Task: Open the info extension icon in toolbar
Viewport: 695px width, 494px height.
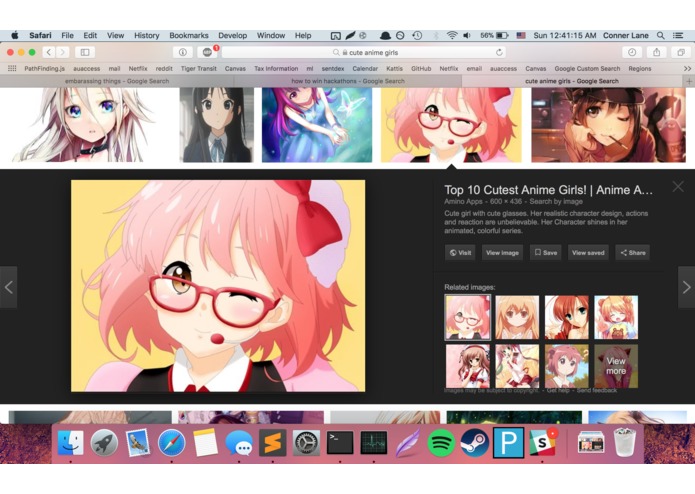Action: point(183,52)
